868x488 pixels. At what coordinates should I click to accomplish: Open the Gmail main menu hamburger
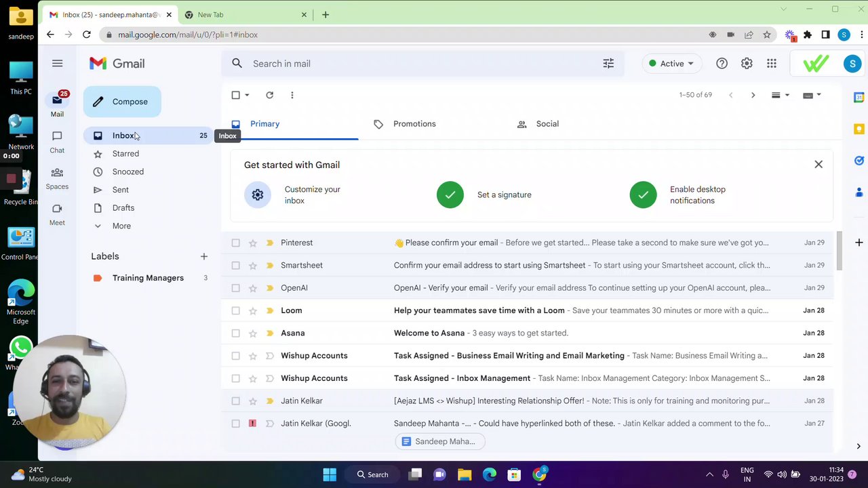[x=58, y=64]
